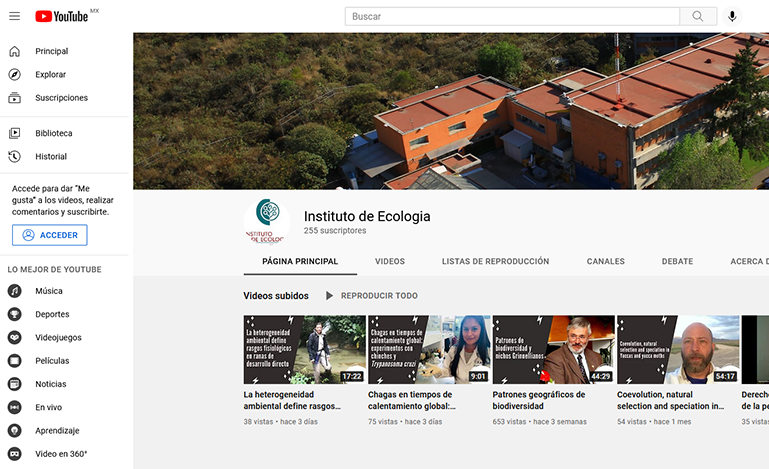Click the play triangle beside Reproducir todo

(x=329, y=296)
